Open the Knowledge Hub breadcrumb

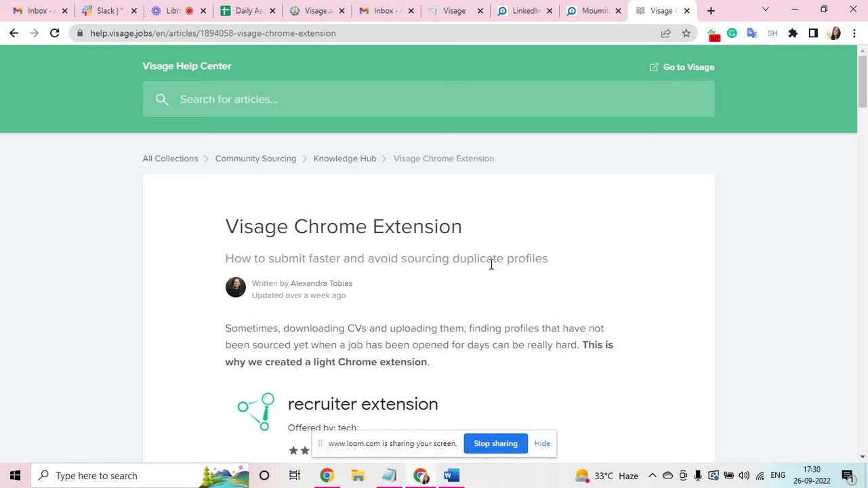[345, 159]
